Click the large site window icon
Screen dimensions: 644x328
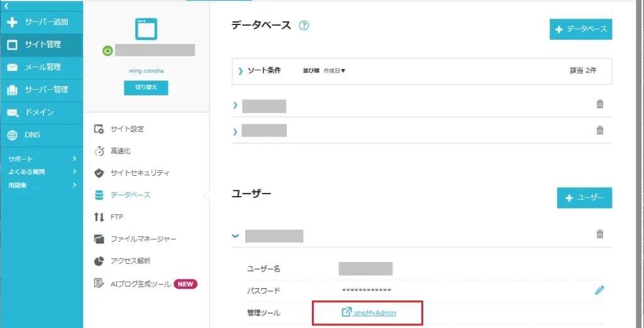tap(146, 29)
